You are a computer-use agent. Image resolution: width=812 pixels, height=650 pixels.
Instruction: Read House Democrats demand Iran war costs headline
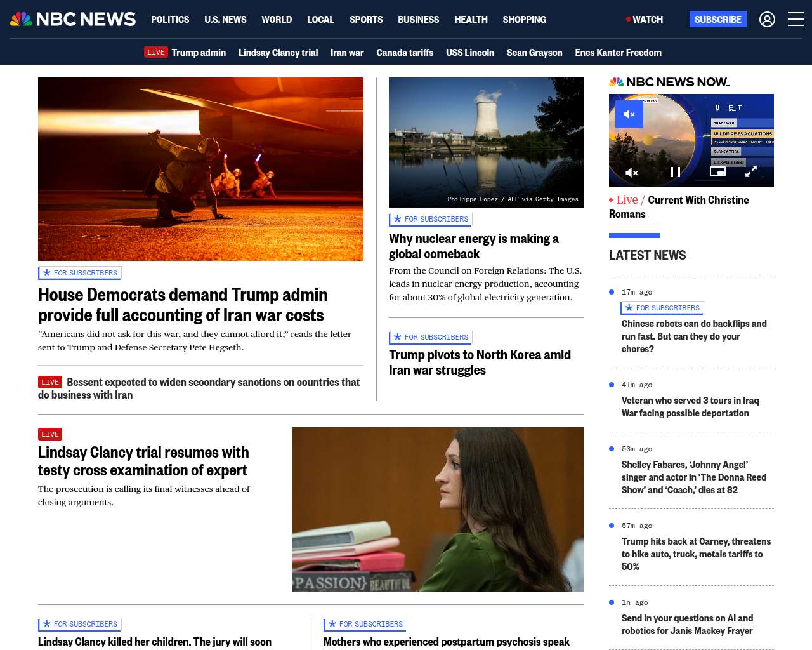183,305
